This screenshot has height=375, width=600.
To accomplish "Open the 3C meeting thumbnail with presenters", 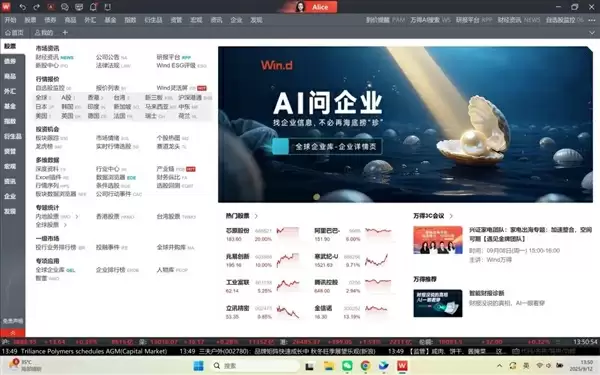I will coord(438,240).
